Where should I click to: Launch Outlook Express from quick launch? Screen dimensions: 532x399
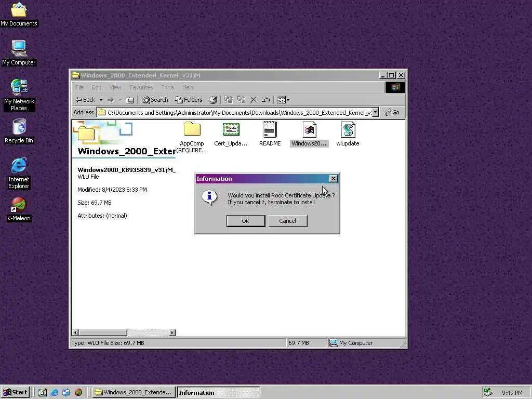pos(66,393)
